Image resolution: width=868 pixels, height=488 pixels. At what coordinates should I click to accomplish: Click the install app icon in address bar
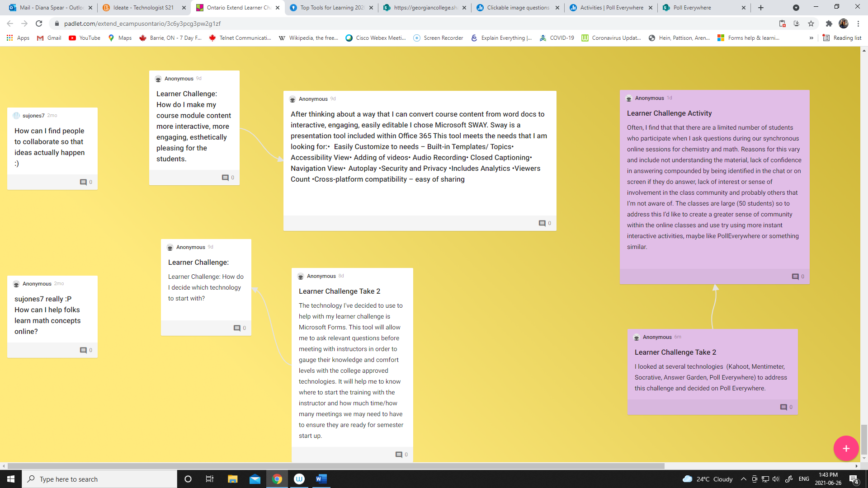pyautogui.click(x=797, y=23)
